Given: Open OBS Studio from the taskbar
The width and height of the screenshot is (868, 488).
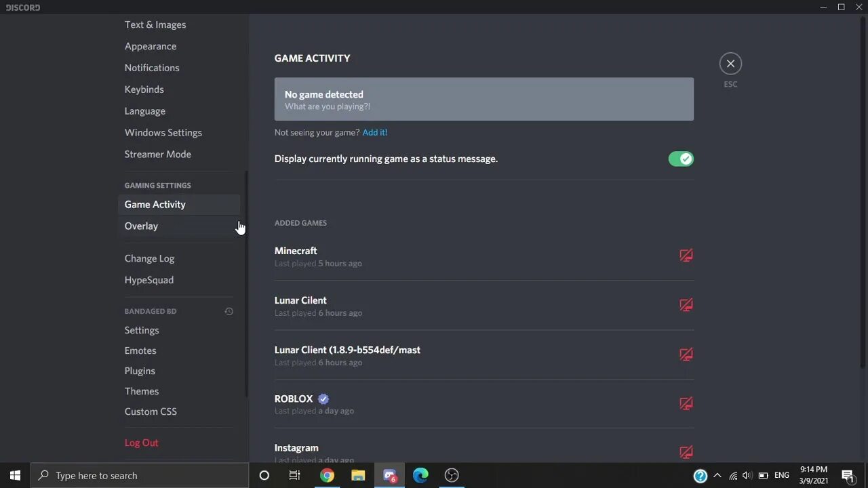Looking at the screenshot, I should 452,475.
